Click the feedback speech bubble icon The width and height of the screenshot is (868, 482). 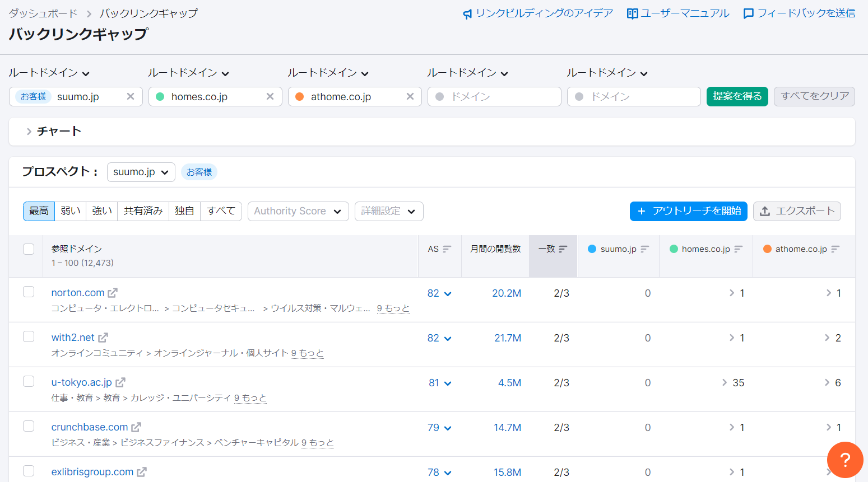[748, 14]
